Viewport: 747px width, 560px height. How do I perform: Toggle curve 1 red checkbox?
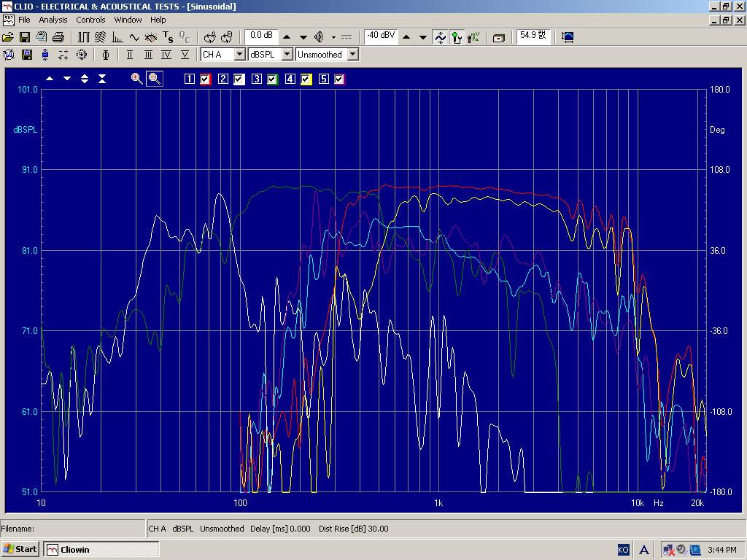[206, 79]
